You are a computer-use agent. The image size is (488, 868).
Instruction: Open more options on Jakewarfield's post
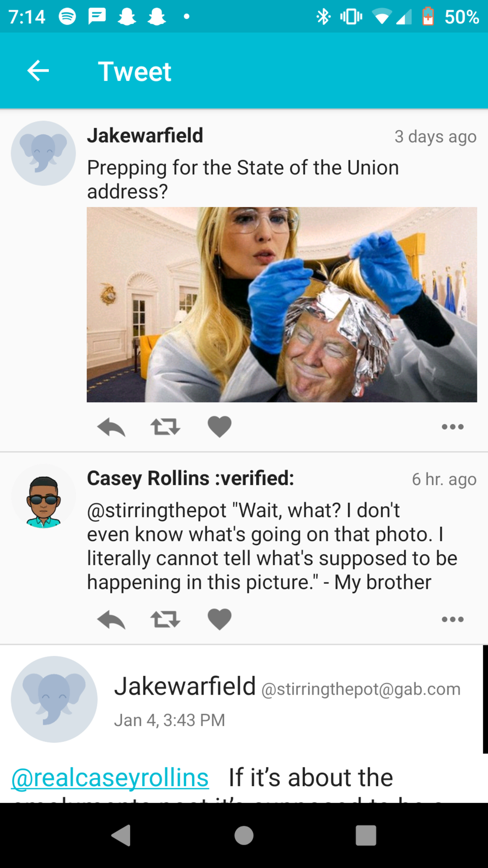point(452,427)
